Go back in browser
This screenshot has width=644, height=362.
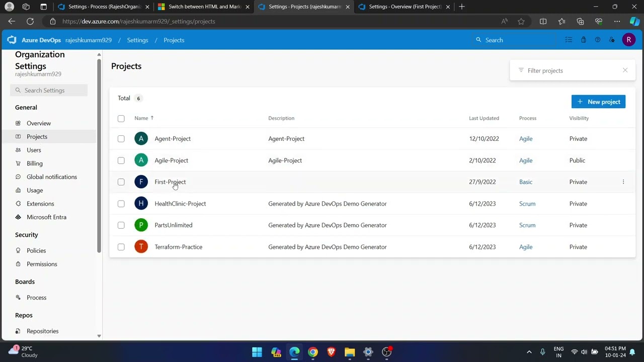12,21
